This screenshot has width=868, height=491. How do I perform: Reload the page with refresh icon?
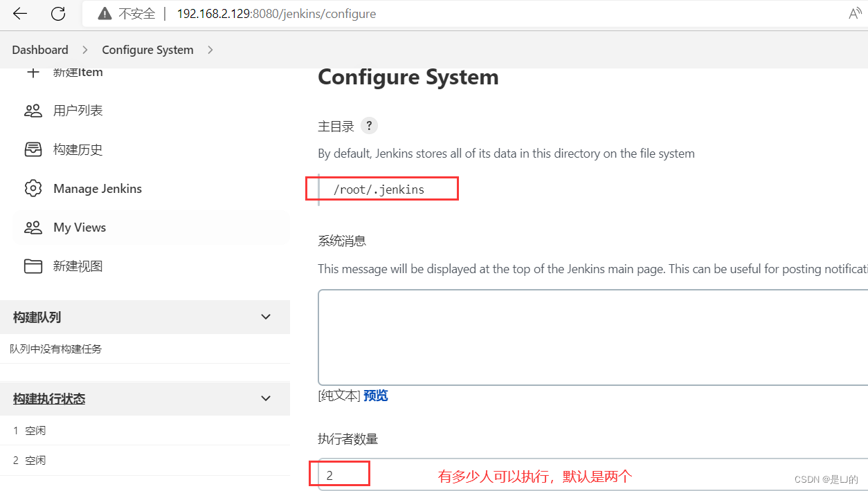[x=58, y=13]
